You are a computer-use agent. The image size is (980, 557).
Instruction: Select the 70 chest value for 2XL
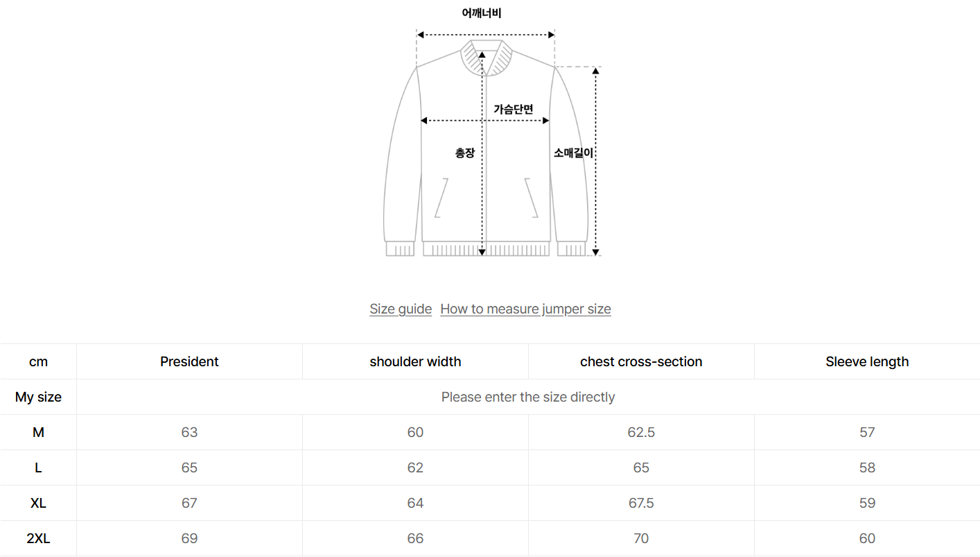point(641,539)
